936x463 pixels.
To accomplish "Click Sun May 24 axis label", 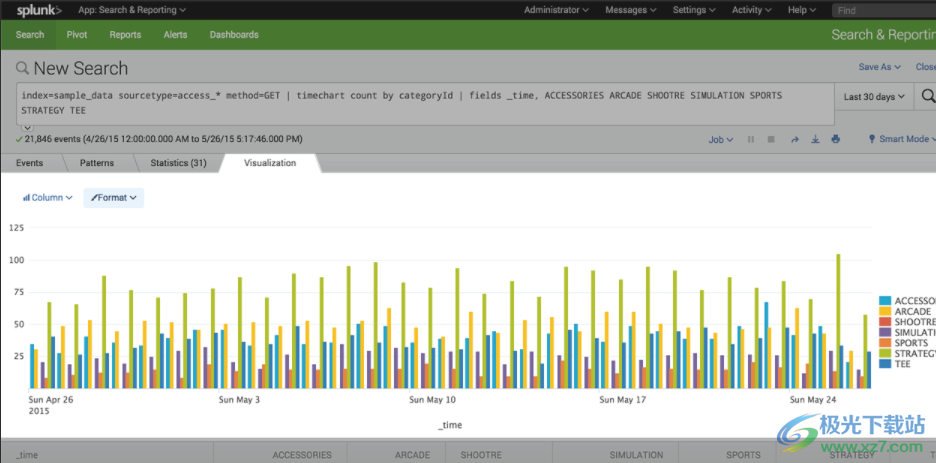I will point(812,400).
